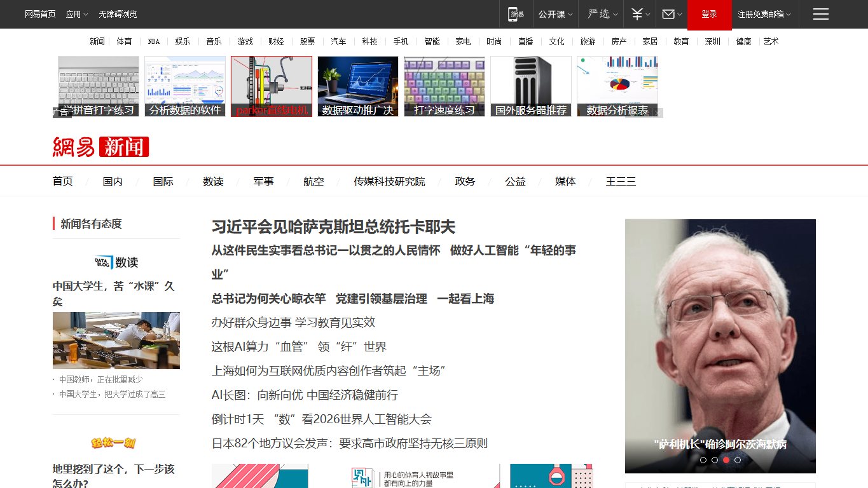Open the 国际 news tab
Viewport: 868px width, 488px height.
tap(163, 181)
